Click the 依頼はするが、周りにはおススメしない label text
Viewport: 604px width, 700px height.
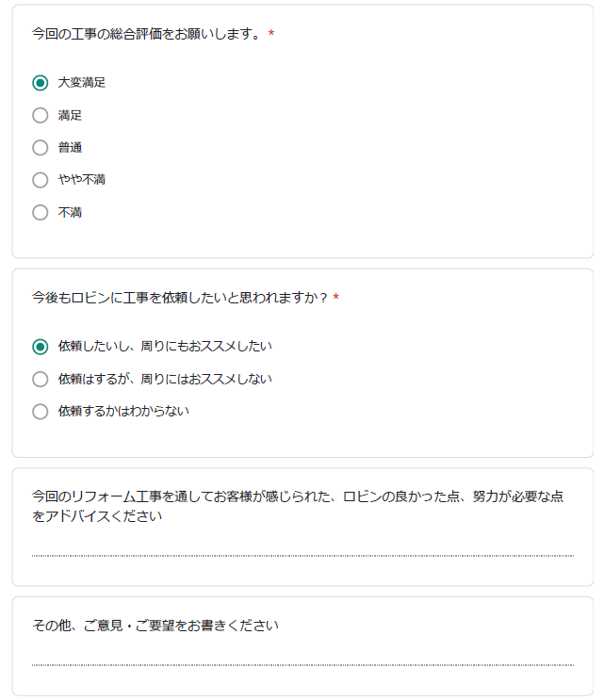(165, 379)
